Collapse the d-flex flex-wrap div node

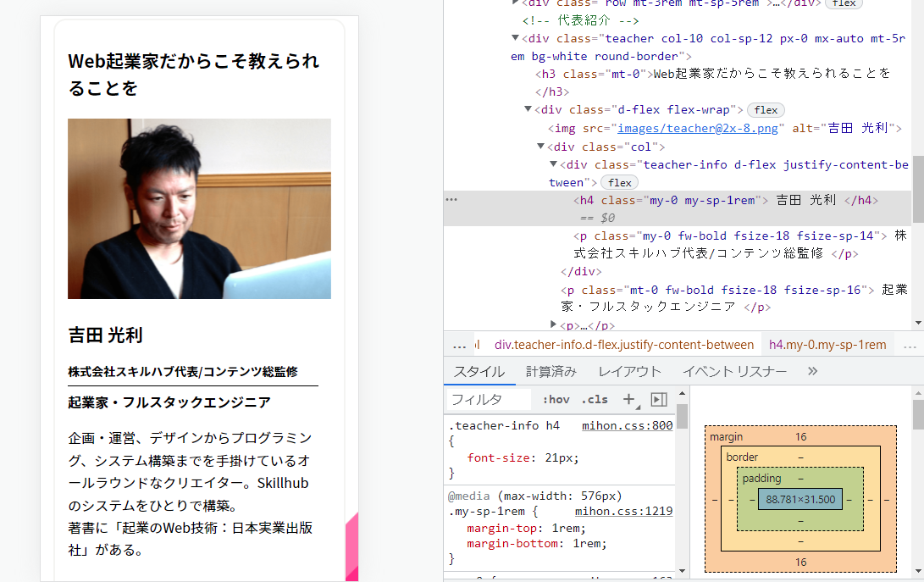click(x=528, y=109)
